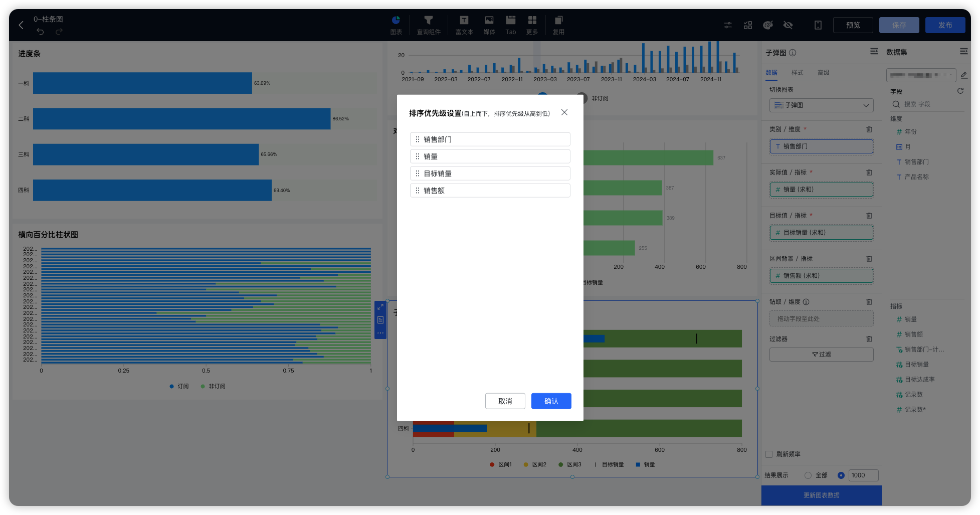Open the 图表 chart toolbar item
Screen dimensions: 980x515
tap(396, 25)
